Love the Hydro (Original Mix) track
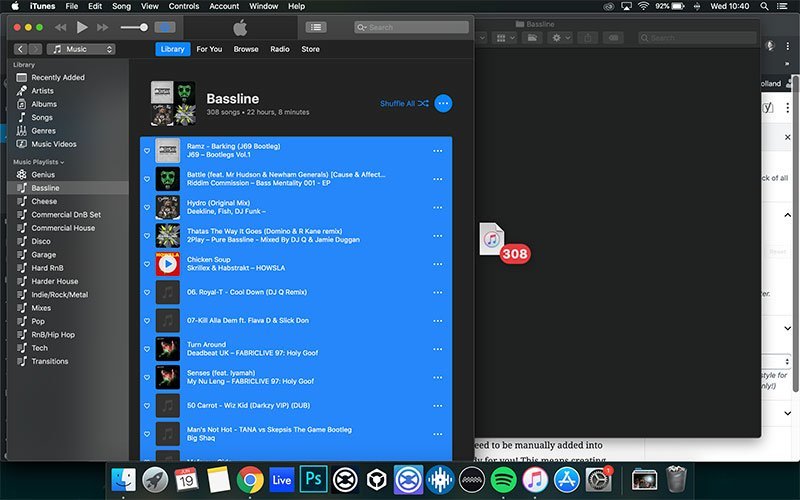This screenshot has width=800, height=500. pyautogui.click(x=147, y=208)
